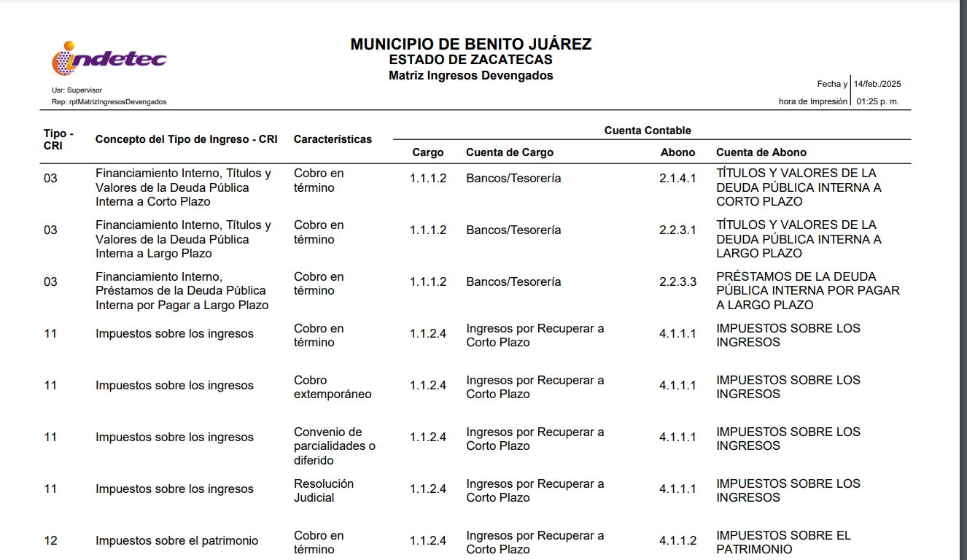967x560 pixels.
Task: Select the Abono column header
Action: coord(677,152)
